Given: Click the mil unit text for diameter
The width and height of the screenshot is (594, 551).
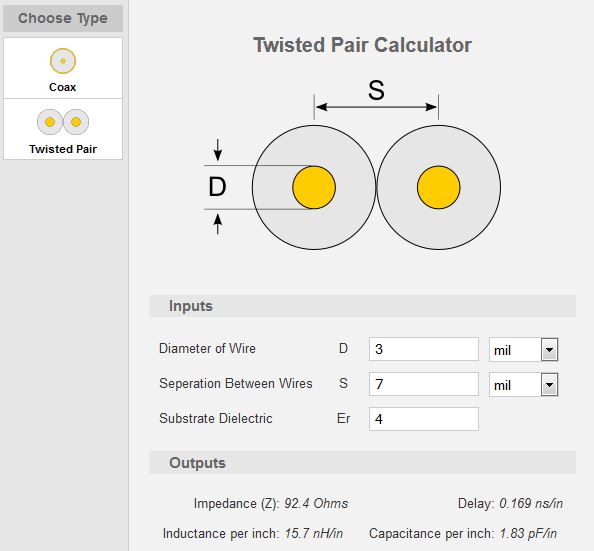Looking at the screenshot, I should (502, 351).
